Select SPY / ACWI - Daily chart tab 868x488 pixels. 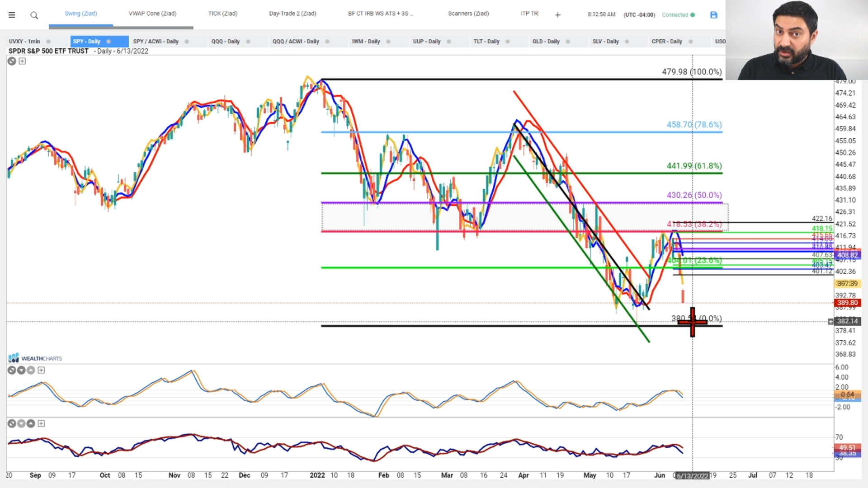click(x=156, y=42)
